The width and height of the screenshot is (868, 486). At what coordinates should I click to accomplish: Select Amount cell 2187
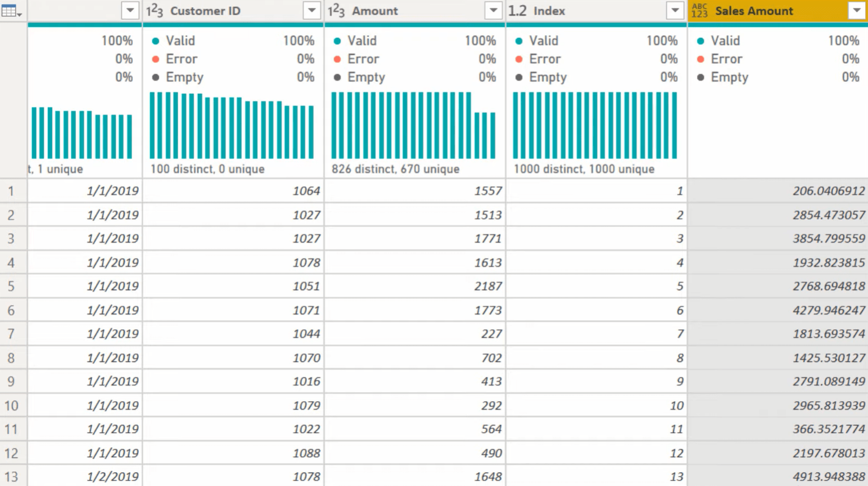pyautogui.click(x=415, y=287)
